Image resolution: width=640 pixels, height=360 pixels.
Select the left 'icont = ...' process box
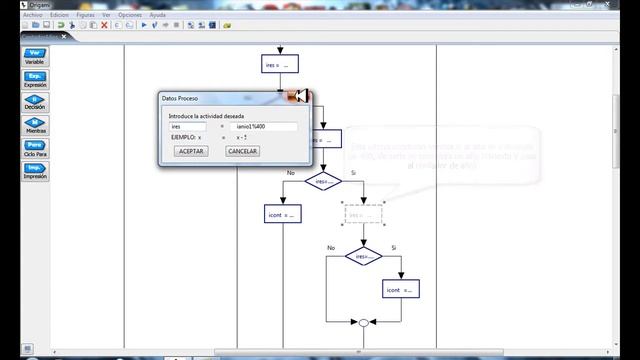(x=283, y=214)
